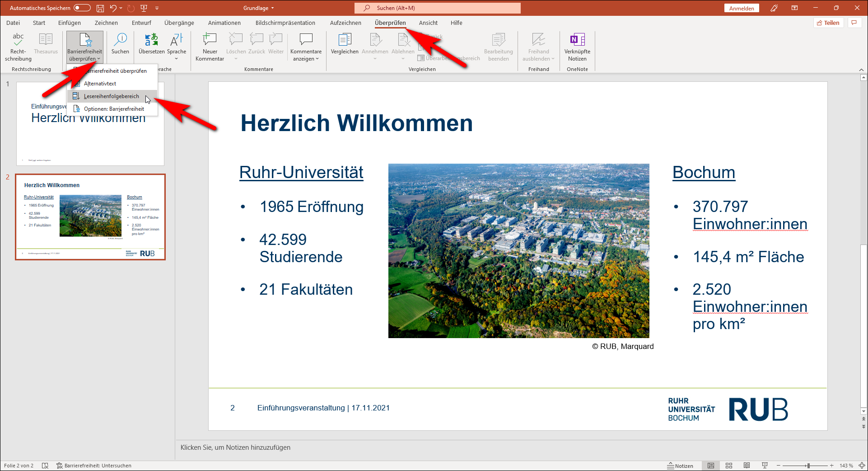Open ribbon display options
This screenshot has height=471, width=868.
click(794, 8)
